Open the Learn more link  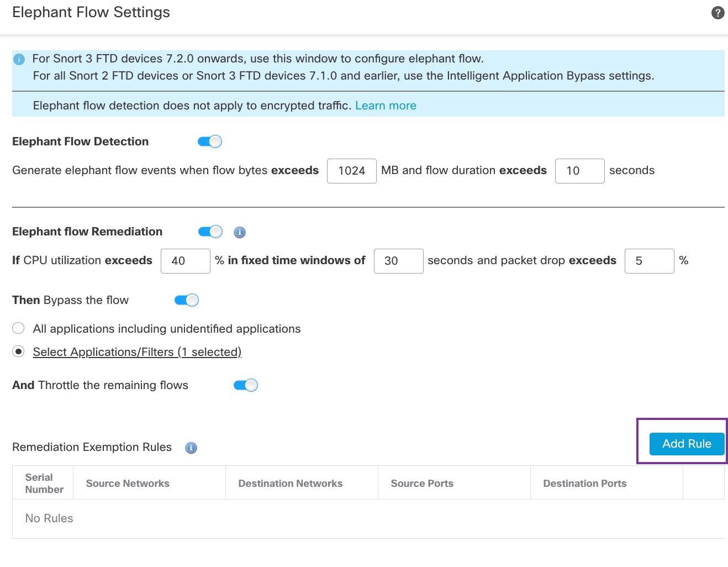pos(386,106)
